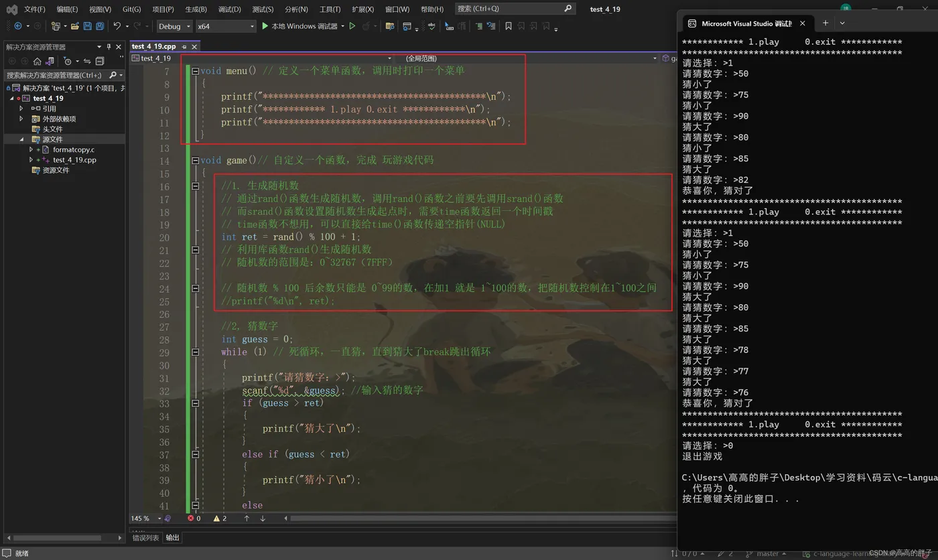The width and height of the screenshot is (938, 560).
Task: Collapse the else if block at line 37
Action: click(195, 454)
